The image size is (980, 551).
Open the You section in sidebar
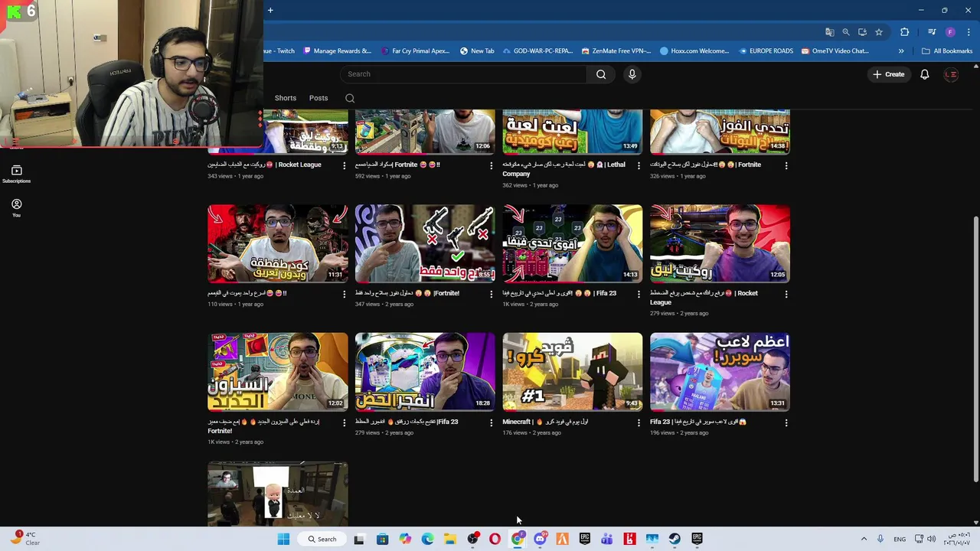16,208
